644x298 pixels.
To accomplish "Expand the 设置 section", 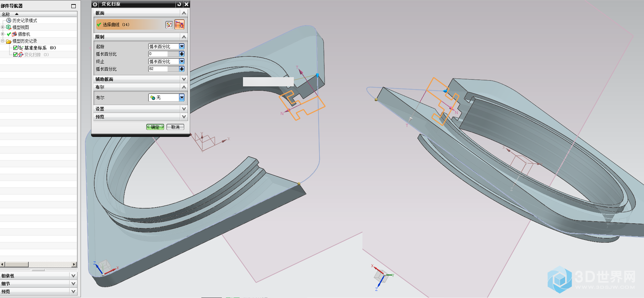I will pyautogui.click(x=184, y=109).
